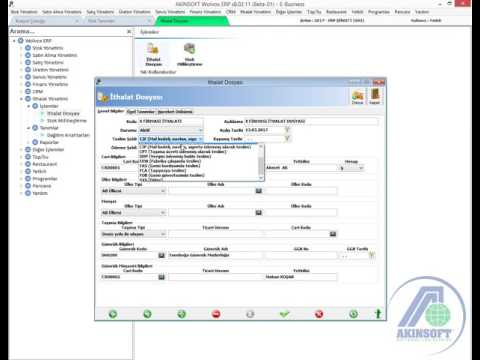The image size is (480, 360).
Task: Open the Taşıma Tipi dropdown
Action: click(x=163, y=234)
